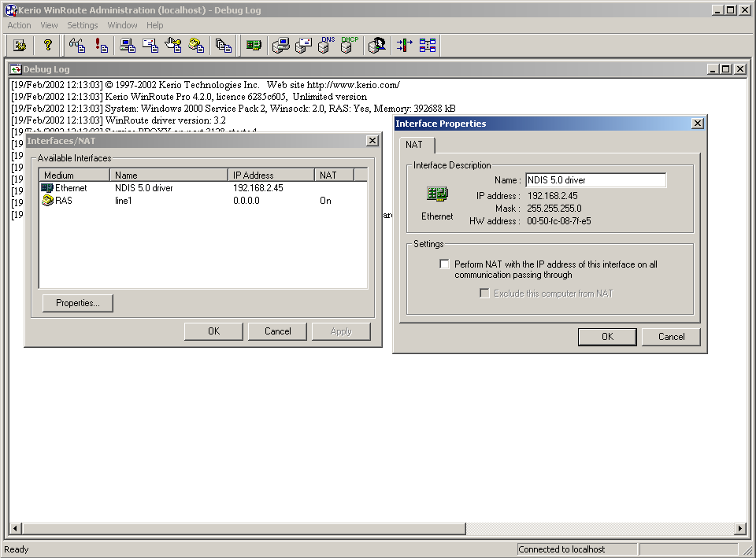Open the Action menu
Viewport: 756px width, 558px height.
pyautogui.click(x=19, y=25)
